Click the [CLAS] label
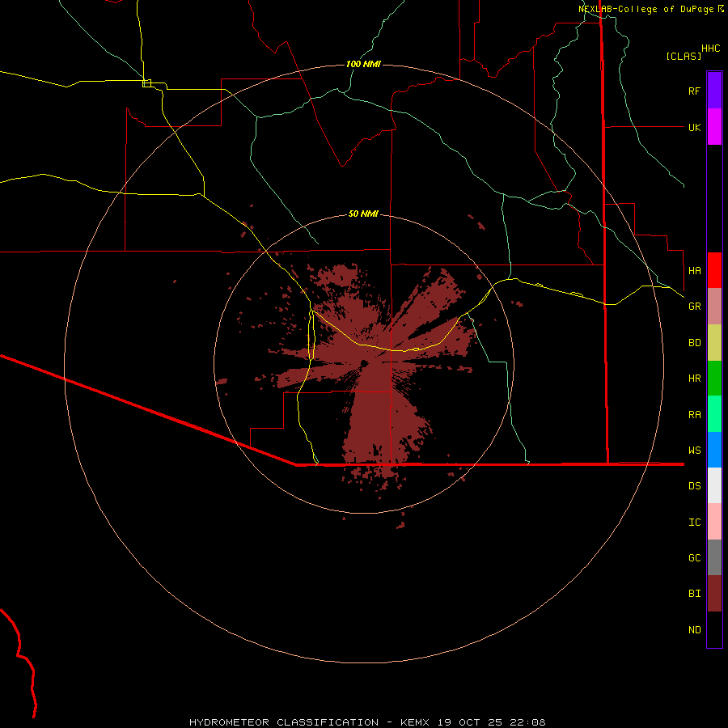728x728 pixels. coord(684,56)
